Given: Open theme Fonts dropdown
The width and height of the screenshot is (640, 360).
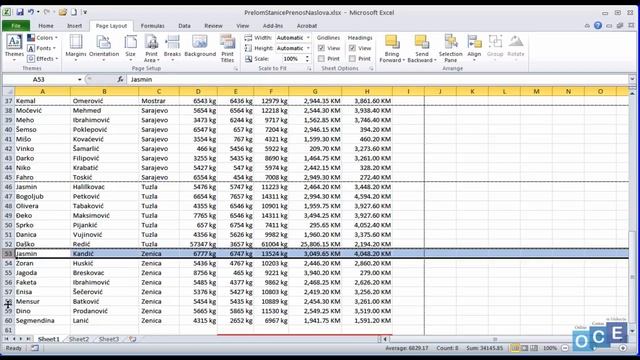Looking at the screenshot, I should coord(42,48).
